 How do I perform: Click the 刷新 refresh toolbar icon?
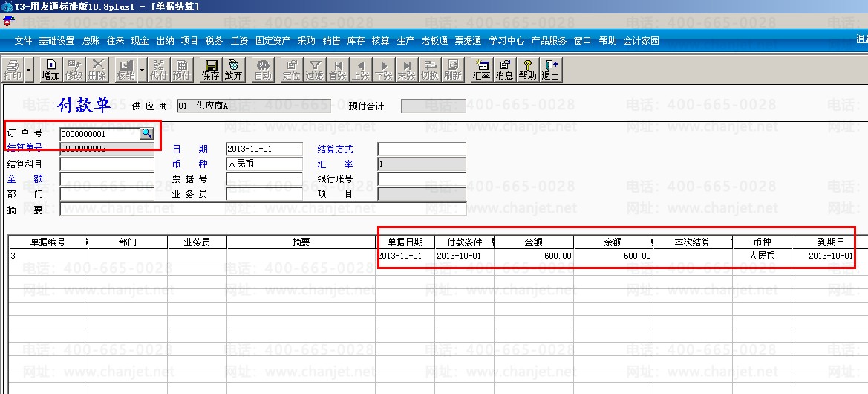pos(452,70)
